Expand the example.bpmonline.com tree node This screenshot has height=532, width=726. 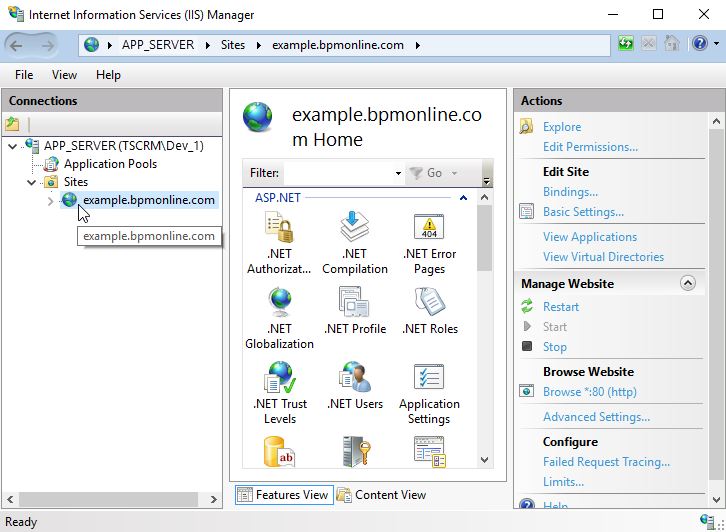pos(50,201)
